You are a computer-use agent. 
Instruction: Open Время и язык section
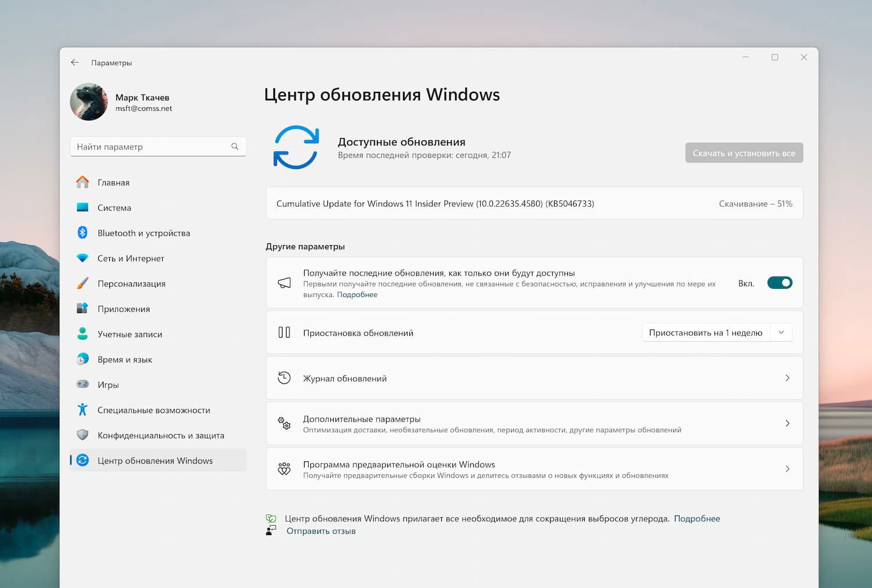158,359
